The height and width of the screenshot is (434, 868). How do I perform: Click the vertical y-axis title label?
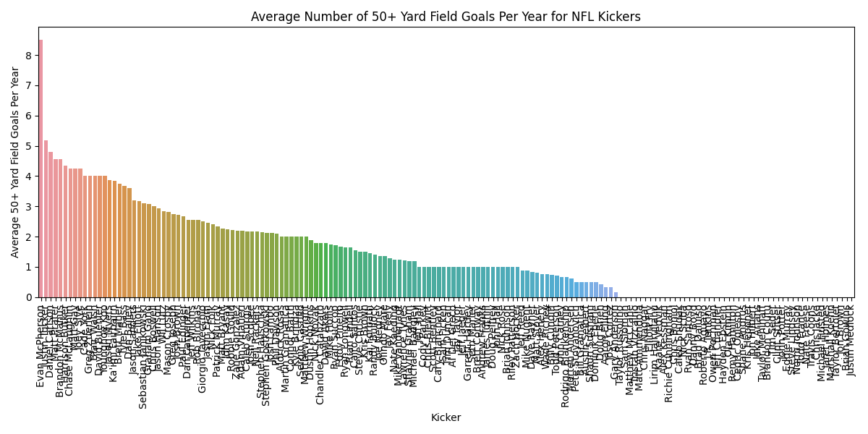point(16,162)
